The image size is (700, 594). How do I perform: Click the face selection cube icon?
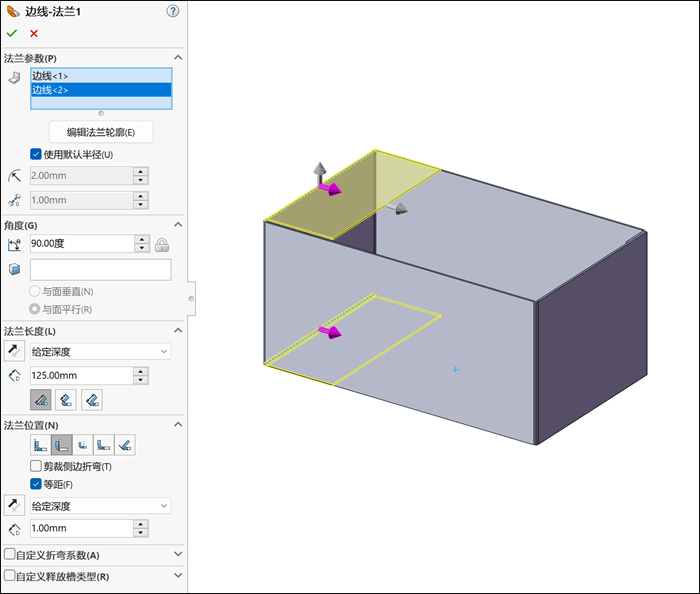(x=14, y=269)
